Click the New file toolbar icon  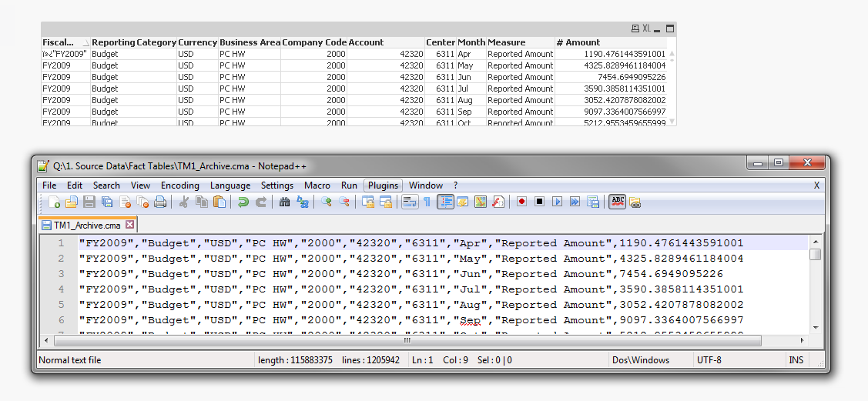pyautogui.click(x=54, y=202)
